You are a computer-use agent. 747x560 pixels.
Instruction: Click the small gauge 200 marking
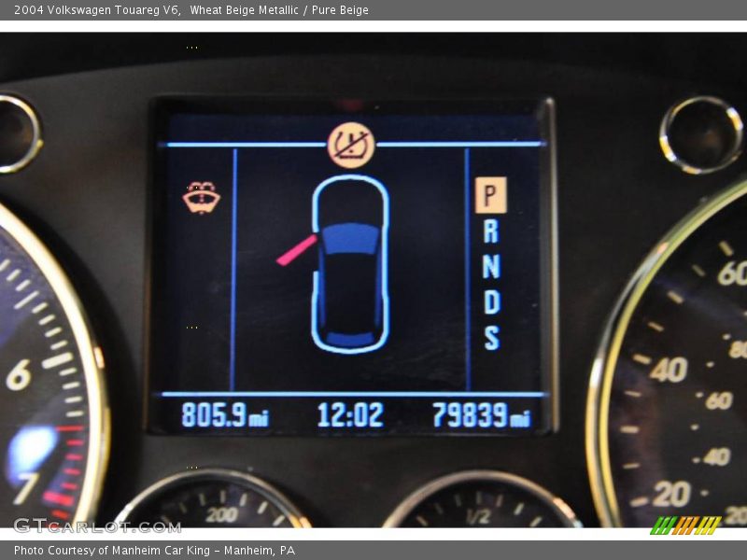click(x=222, y=514)
